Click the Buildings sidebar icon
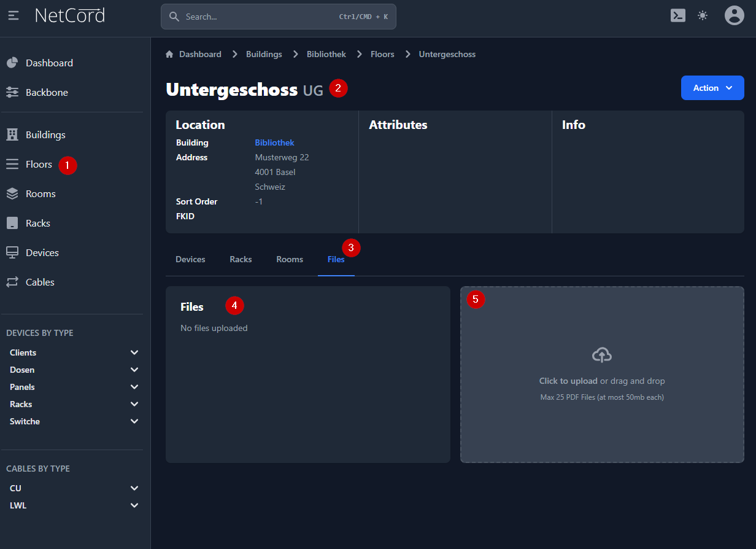The height and width of the screenshot is (549, 756). pyautogui.click(x=12, y=135)
